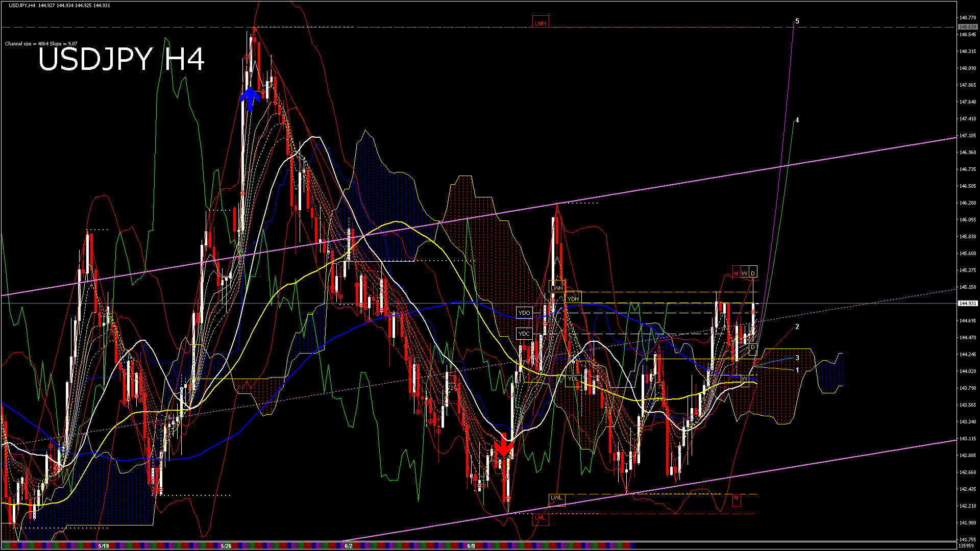Click the Channel size slope text
Viewport: 980px width, 551px height.
(41, 44)
